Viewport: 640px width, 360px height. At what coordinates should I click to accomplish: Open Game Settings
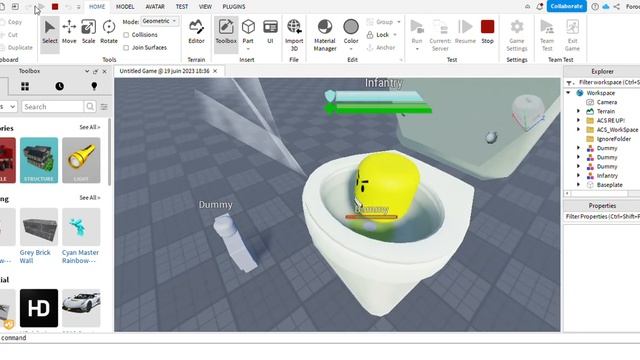[517, 35]
